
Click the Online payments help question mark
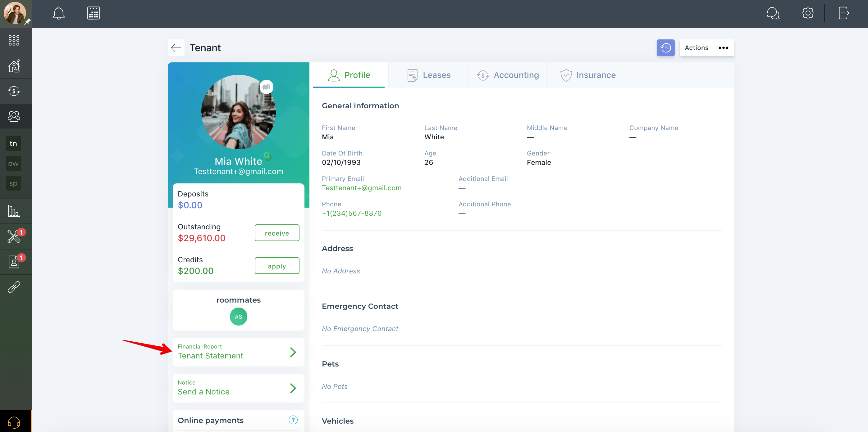293,420
